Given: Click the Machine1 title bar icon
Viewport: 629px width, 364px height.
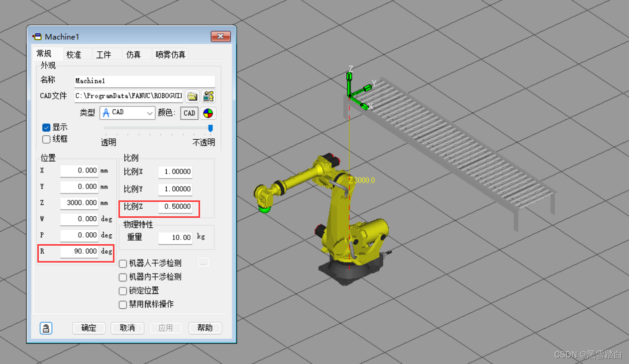Looking at the screenshot, I should tap(37, 36).
